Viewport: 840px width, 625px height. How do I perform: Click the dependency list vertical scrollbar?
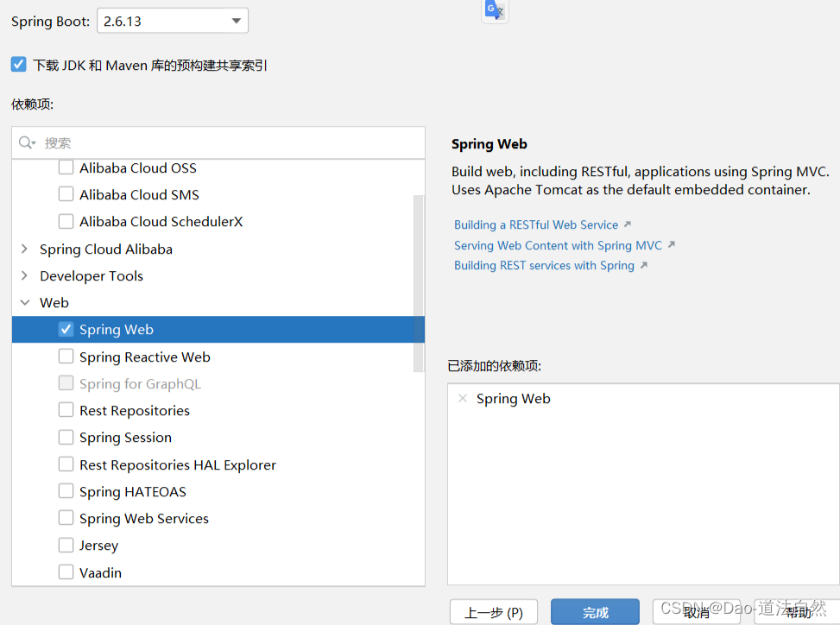pyautogui.click(x=419, y=283)
